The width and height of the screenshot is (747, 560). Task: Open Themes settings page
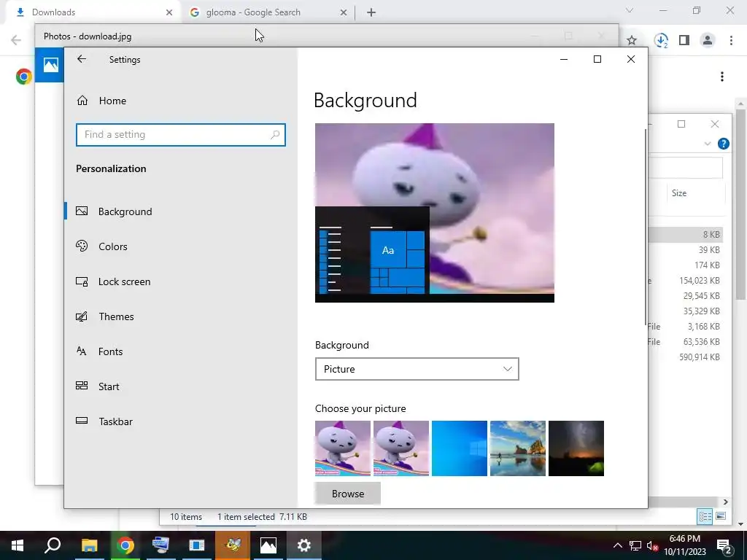(x=116, y=316)
